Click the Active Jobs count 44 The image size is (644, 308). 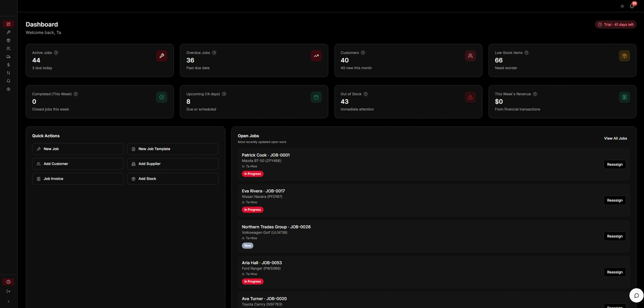(x=36, y=60)
